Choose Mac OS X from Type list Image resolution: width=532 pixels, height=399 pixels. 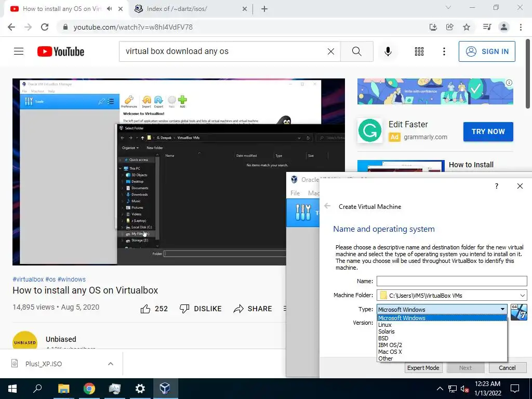(x=442, y=352)
